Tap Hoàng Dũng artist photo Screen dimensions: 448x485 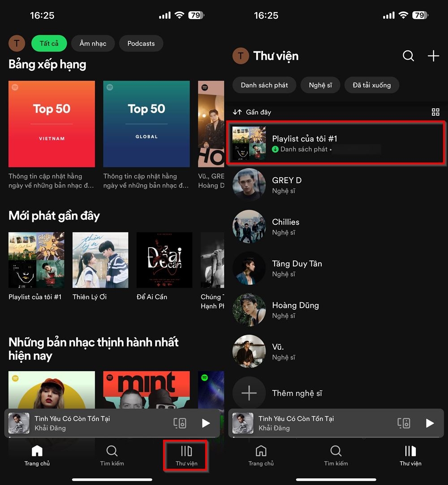(x=249, y=310)
